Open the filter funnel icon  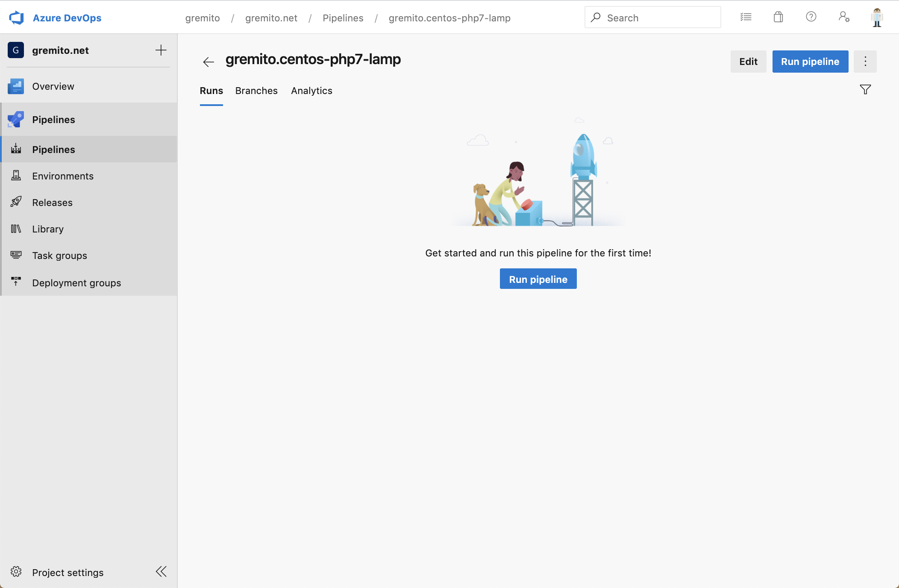pos(865,90)
